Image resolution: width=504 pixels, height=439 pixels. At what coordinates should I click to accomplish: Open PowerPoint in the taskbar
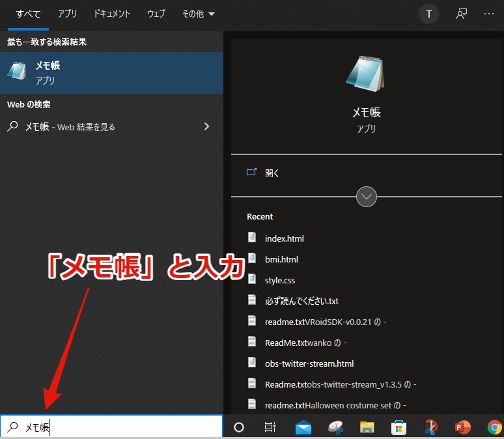[462, 427]
